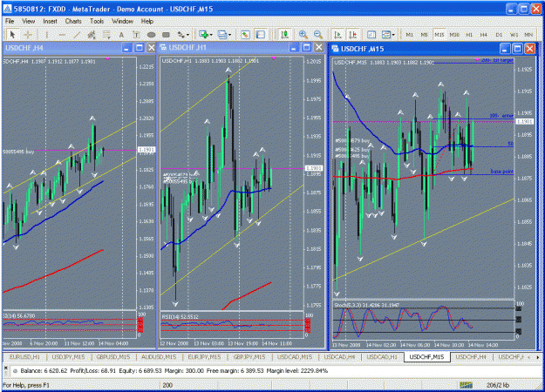Zoom out of the chart
Viewport: 545px width, 392px height.
pyautogui.click(x=317, y=34)
